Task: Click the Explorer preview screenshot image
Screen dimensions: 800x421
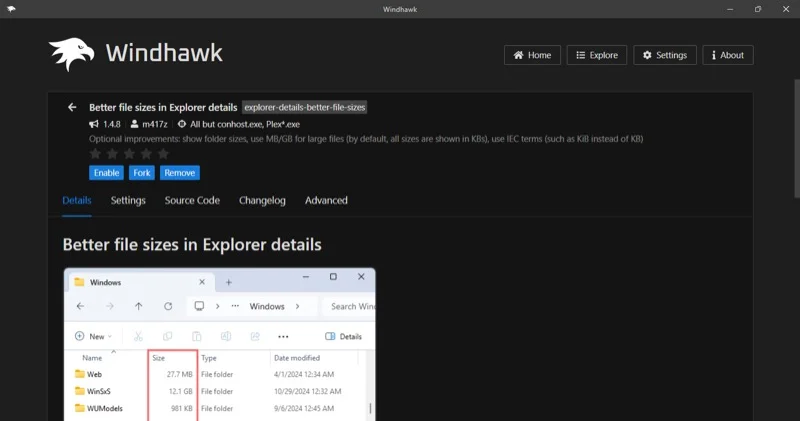Action: coord(219,344)
